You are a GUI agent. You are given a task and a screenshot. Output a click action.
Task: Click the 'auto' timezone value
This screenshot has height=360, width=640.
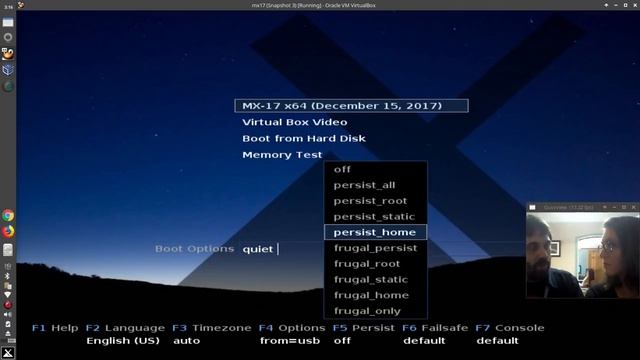(187, 340)
